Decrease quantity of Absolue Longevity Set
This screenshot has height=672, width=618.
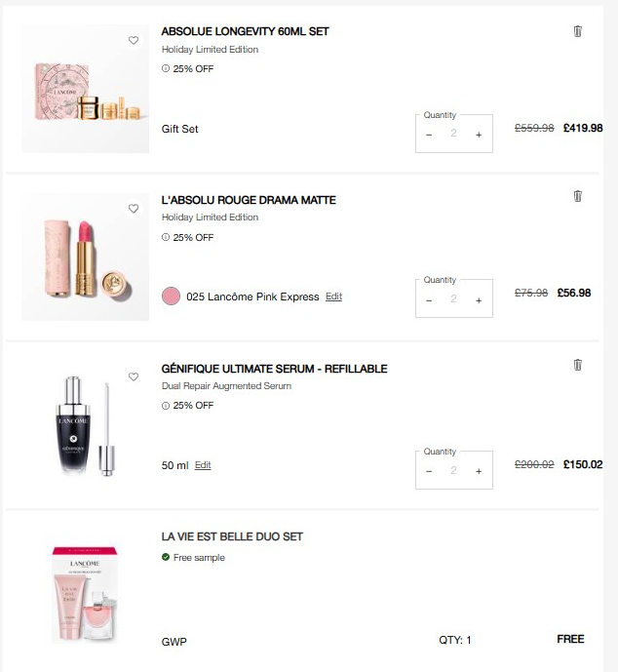(x=429, y=135)
